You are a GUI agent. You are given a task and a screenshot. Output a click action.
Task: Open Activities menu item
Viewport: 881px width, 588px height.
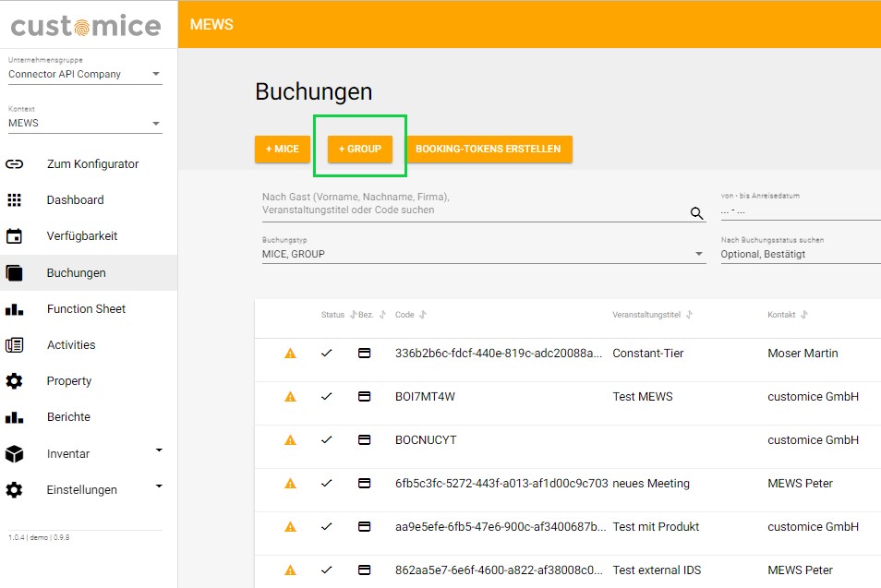89,345
